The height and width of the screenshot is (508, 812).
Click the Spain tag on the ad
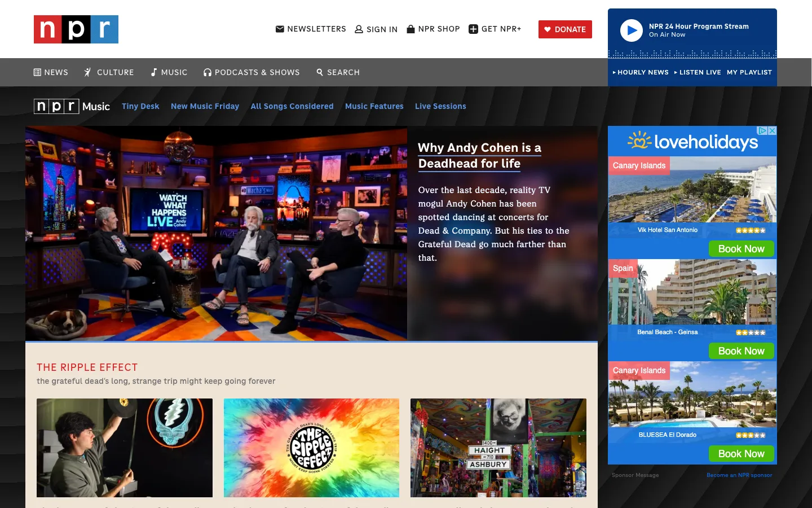623,268
